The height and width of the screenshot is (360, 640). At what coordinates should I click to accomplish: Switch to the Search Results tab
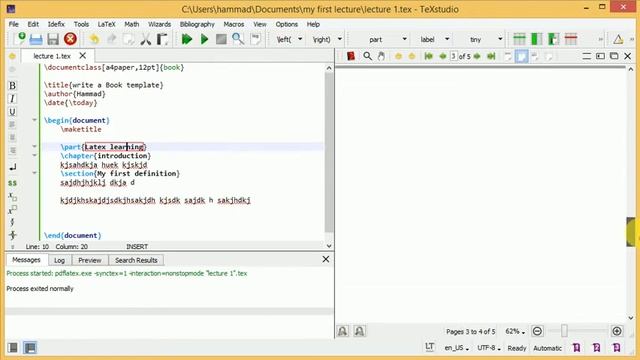coord(136,260)
